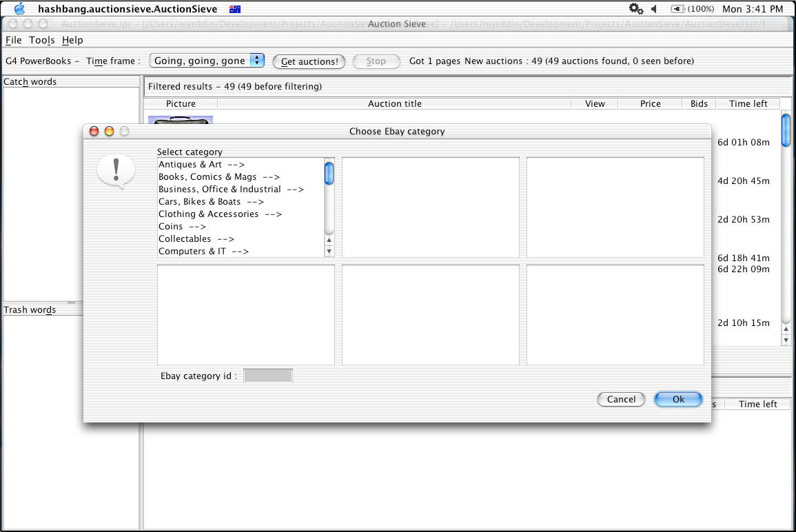Select Cars, Bikes & Boats category
This screenshot has height=532, width=796.
211,202
